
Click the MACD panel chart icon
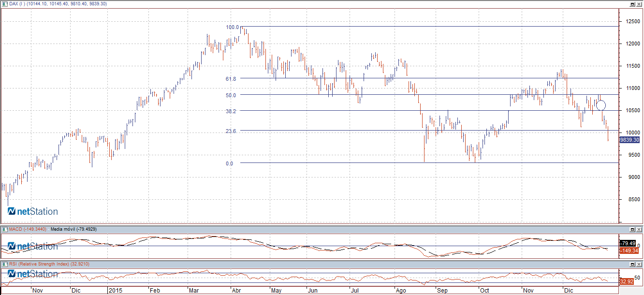[x=5, y=229]
